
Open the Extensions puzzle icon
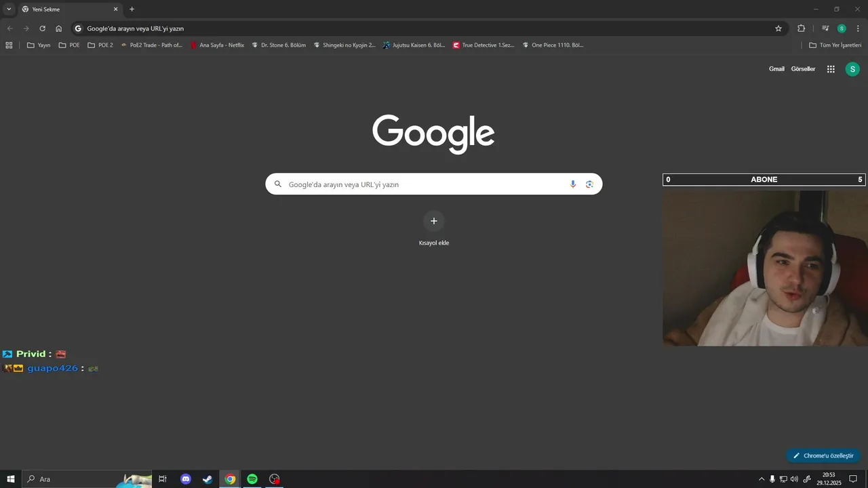[802, 28]
